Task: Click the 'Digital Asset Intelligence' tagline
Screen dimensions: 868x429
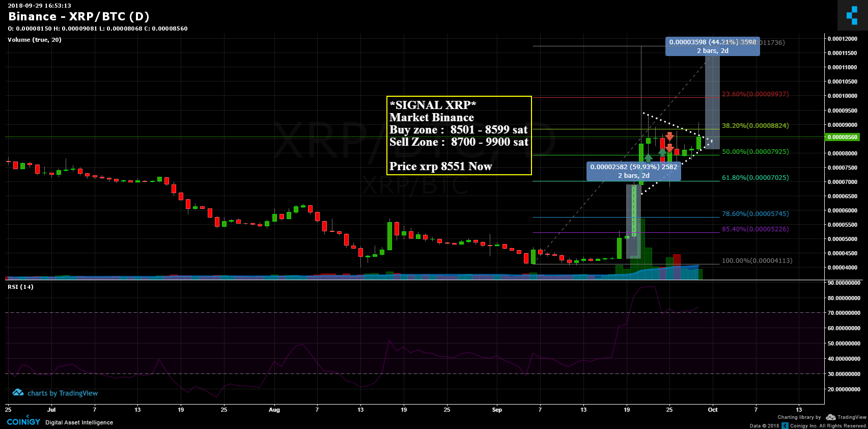Action: [79, 422]
